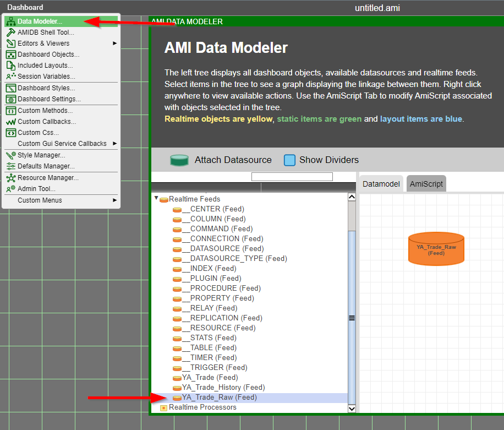
Task: Click the Custom Css code icon
Action: point(11,133)
